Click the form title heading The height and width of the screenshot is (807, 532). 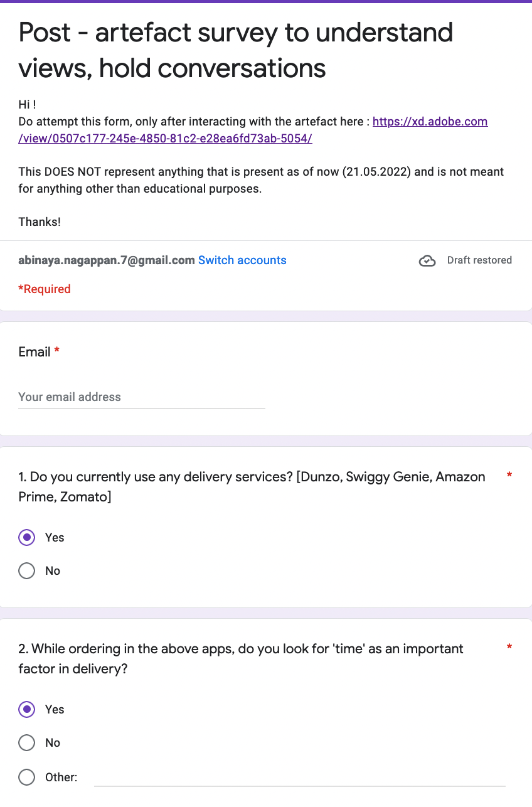point(236,50)
